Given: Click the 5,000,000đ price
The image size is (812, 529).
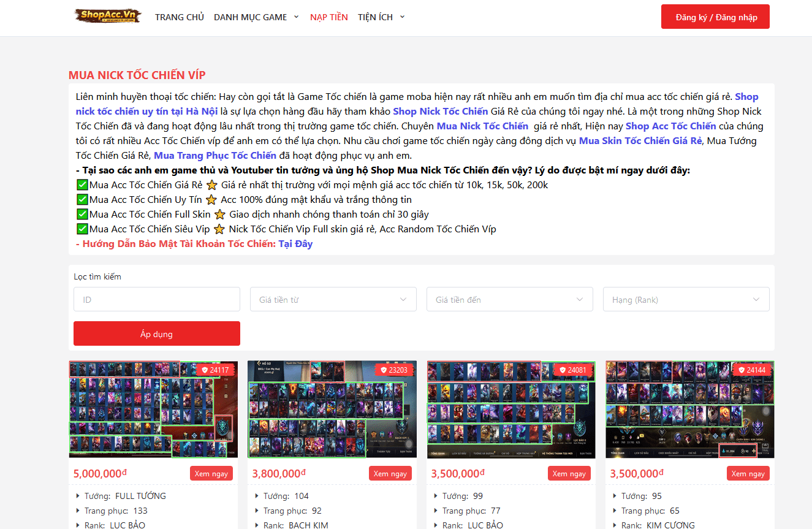Looking at the screenshot, I should [100, 474].
